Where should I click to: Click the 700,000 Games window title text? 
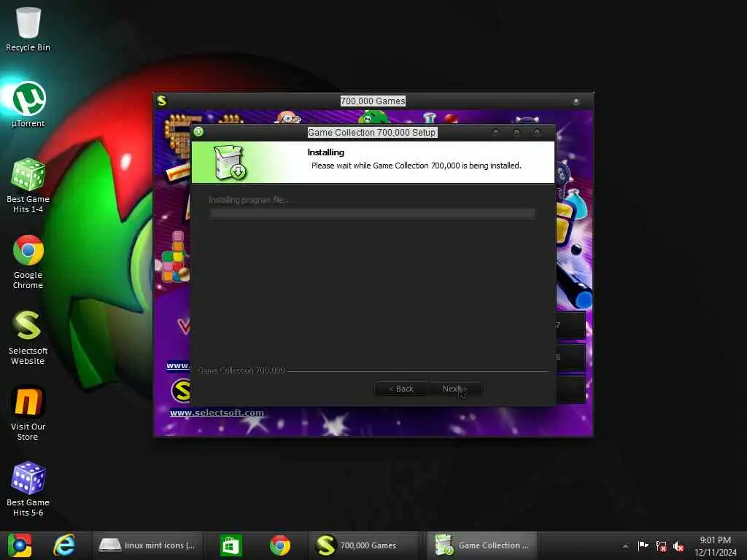[x=373, y=101]
